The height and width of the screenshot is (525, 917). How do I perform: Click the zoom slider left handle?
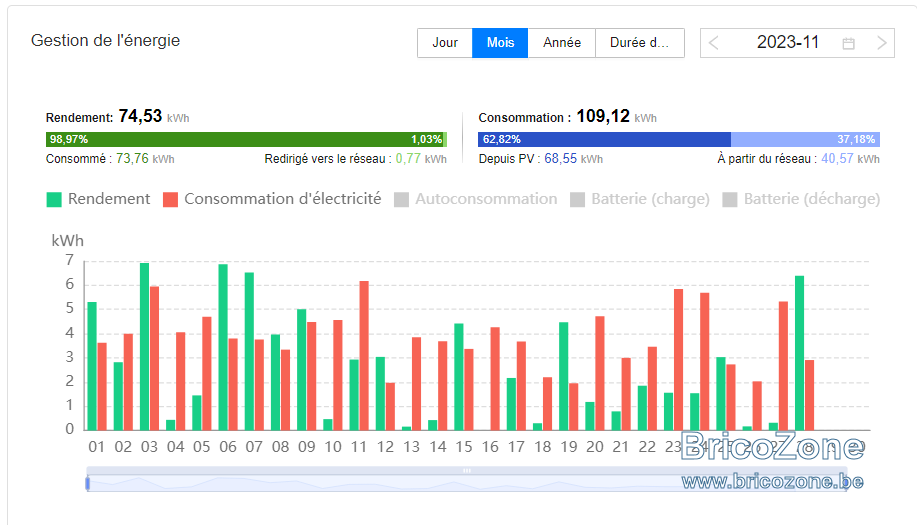88,483
